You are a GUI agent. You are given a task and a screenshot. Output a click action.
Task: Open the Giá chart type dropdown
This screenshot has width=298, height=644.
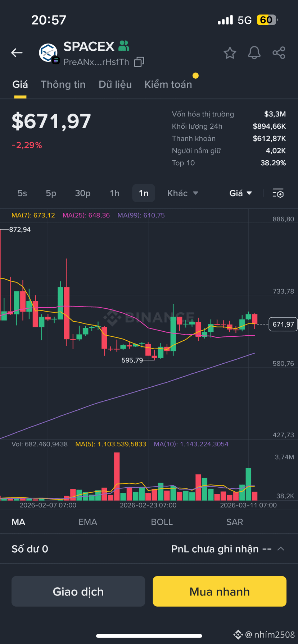[x=241, y=193]
